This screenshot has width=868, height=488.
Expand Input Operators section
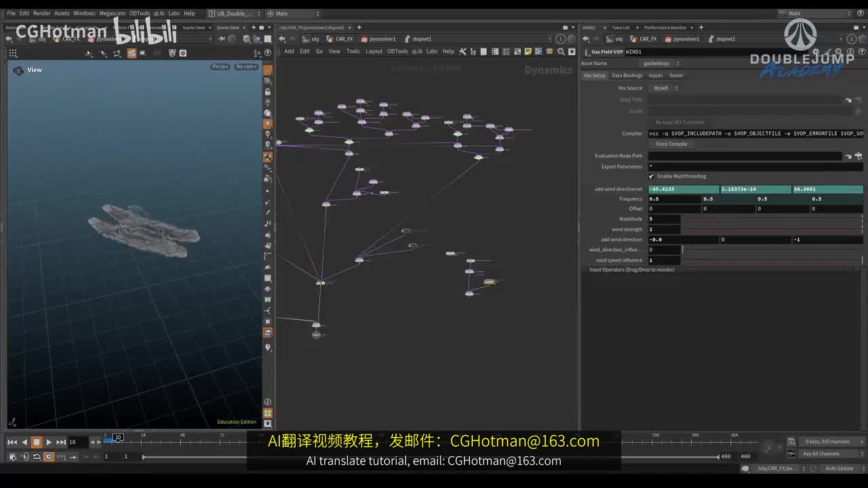632,270
